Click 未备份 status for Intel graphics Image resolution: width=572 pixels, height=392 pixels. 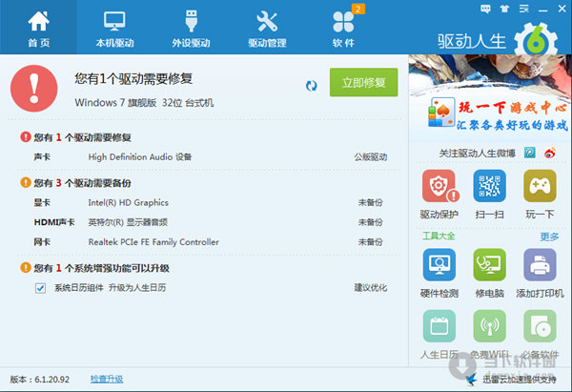click(x=370, y=202)
